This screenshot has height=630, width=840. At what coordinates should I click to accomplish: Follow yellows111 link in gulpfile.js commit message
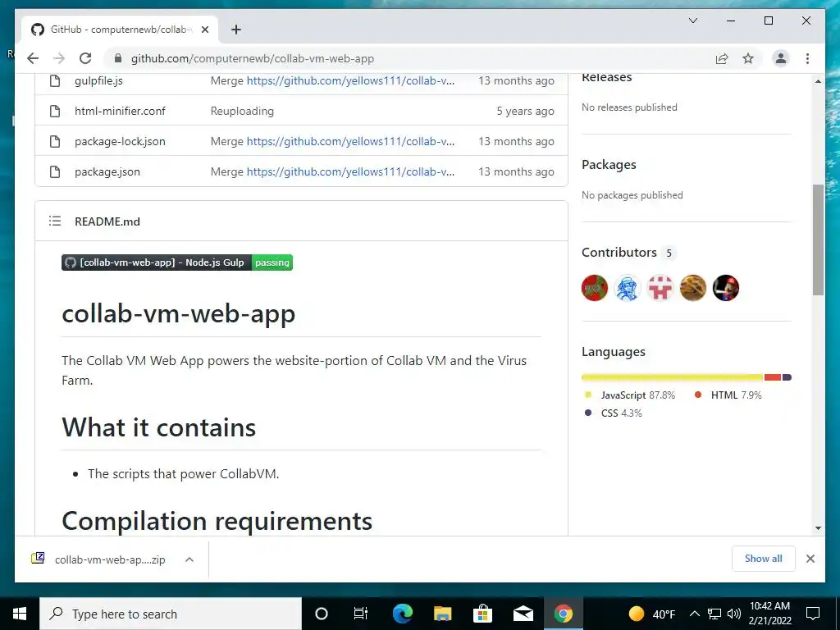pos(350,80)
